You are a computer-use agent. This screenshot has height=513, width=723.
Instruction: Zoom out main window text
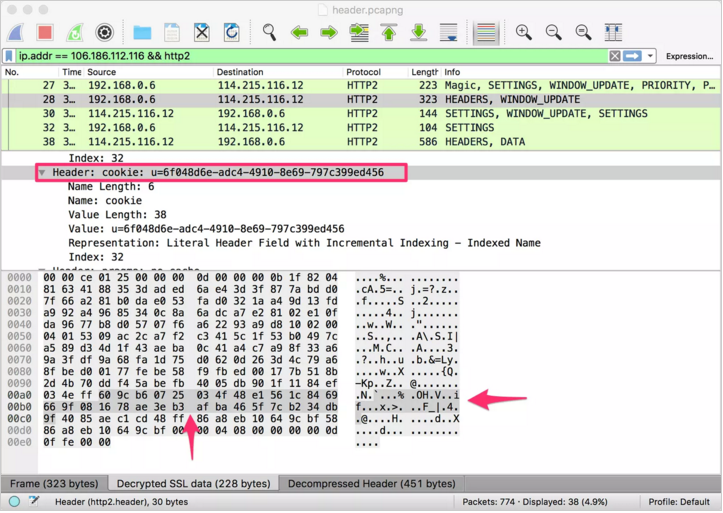[553, 33]
